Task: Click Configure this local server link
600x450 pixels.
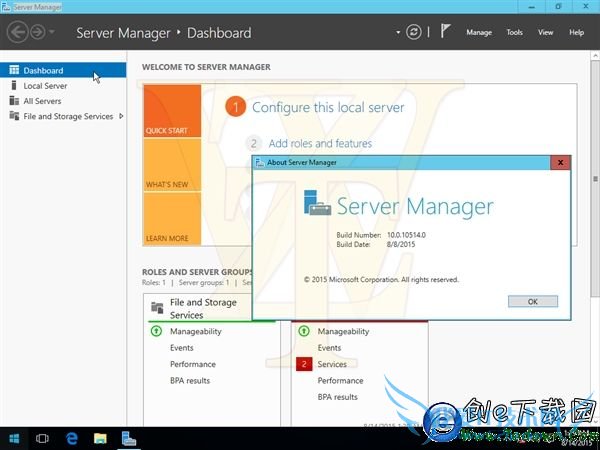Action: (328, 108)
